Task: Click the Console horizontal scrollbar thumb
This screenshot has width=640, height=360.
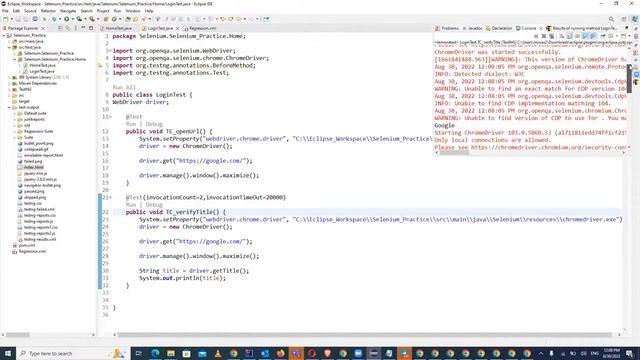Action: (454, 153)
